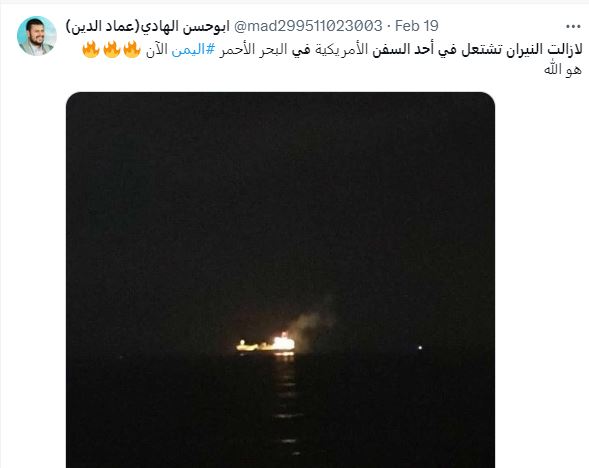589x468 pixels.
Task: Click the word الأمريكية in tweet text
Action: click(x=341, y=50)
